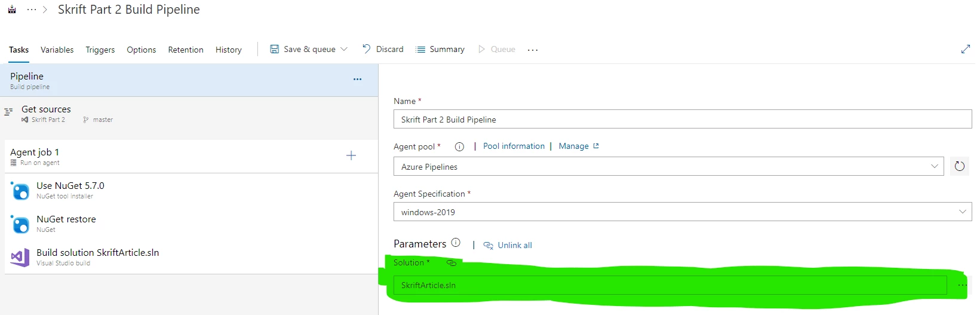The image size is (980, 315).
Task: Edit the pipeline Name field
Action: tap(683, 119)
